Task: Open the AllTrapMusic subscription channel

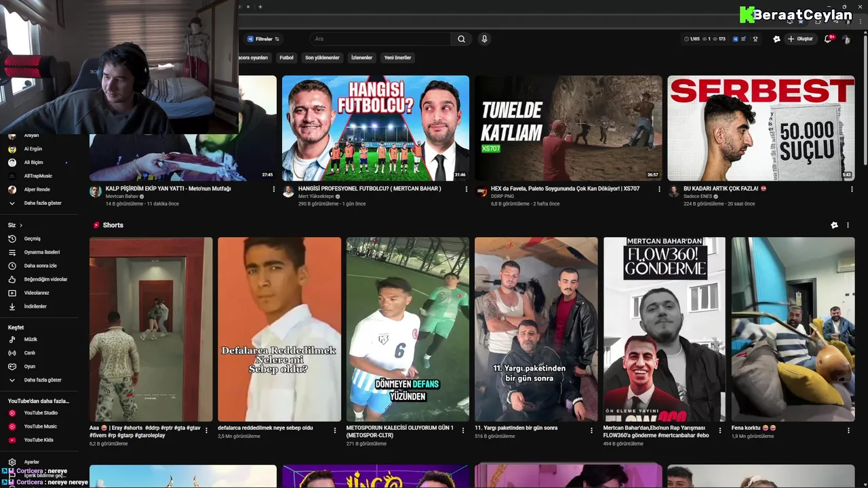Action: 38,176
